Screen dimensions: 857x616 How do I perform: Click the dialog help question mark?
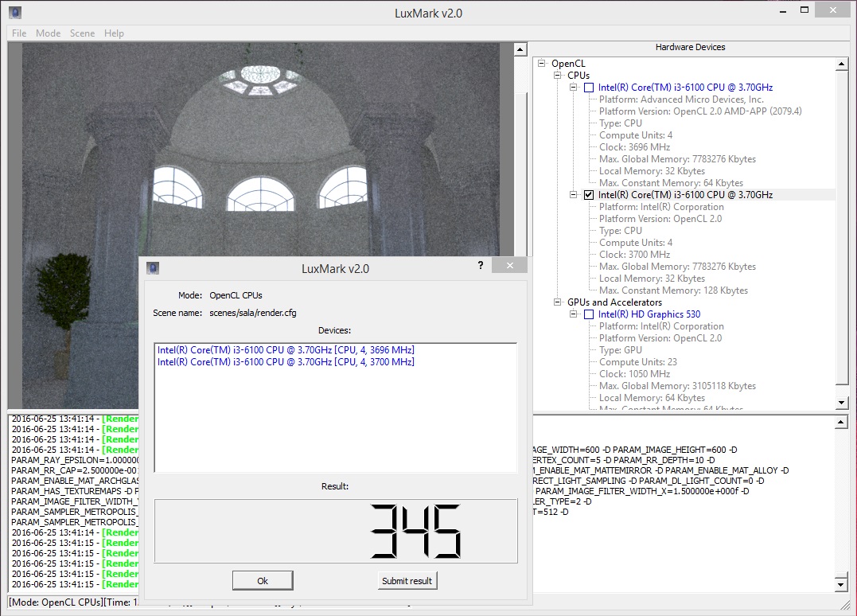[x=481, y=265]
